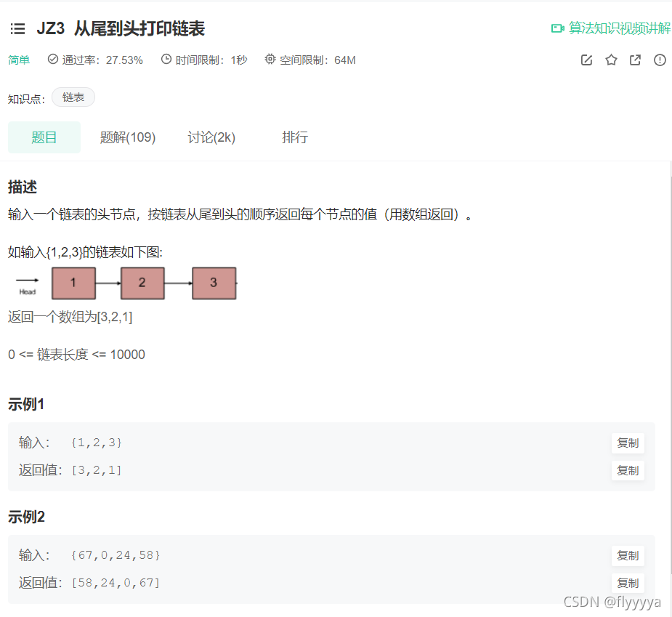Click the space limit chip icon
This screenshot has height=617, width=672.
pos(270,59)
